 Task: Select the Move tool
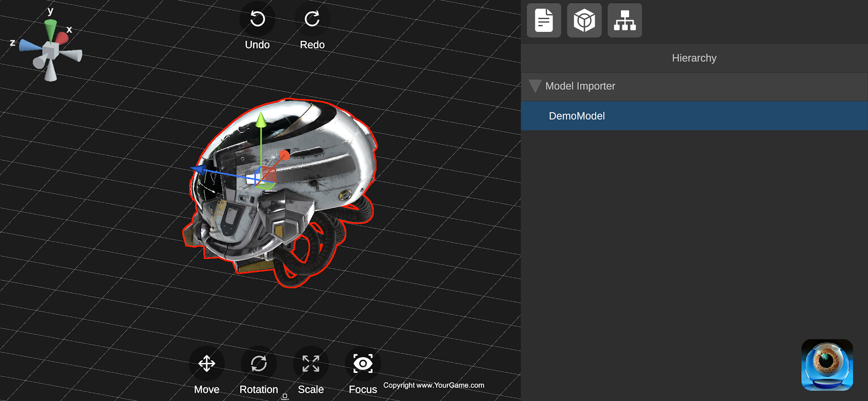(x=207, y=363)
